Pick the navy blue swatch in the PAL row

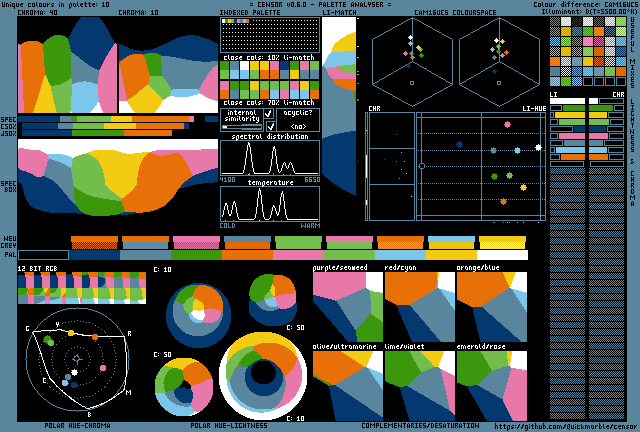(x=94, y=255)
